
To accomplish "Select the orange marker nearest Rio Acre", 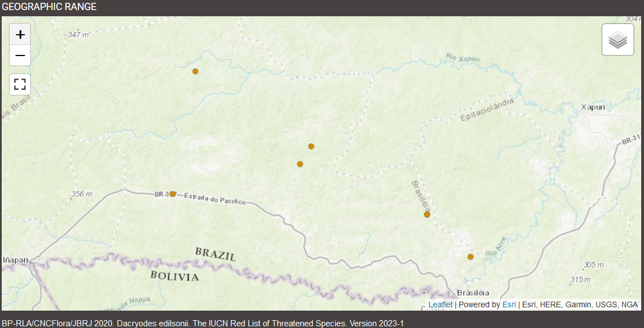I will coord(471,257).
